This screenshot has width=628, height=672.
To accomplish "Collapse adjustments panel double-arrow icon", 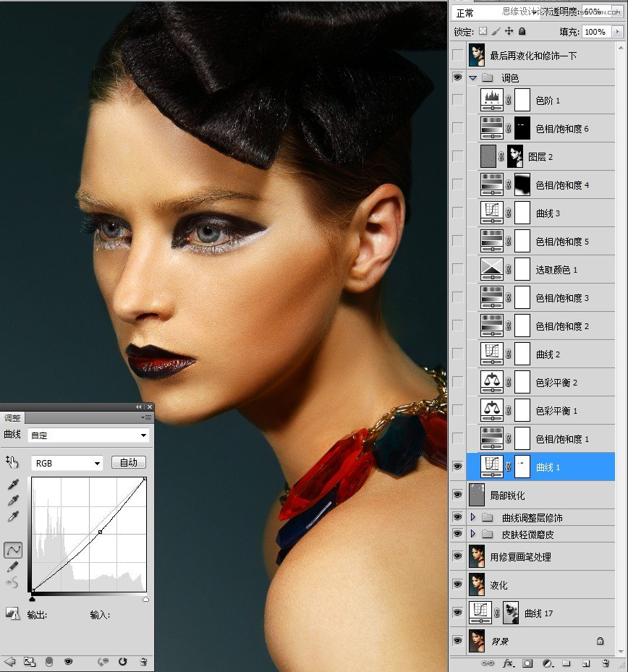I will pyautogui.click(x=138, y=407).
